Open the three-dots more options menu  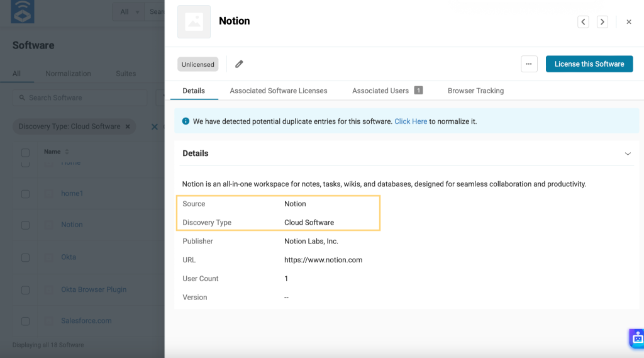point(529,64)
